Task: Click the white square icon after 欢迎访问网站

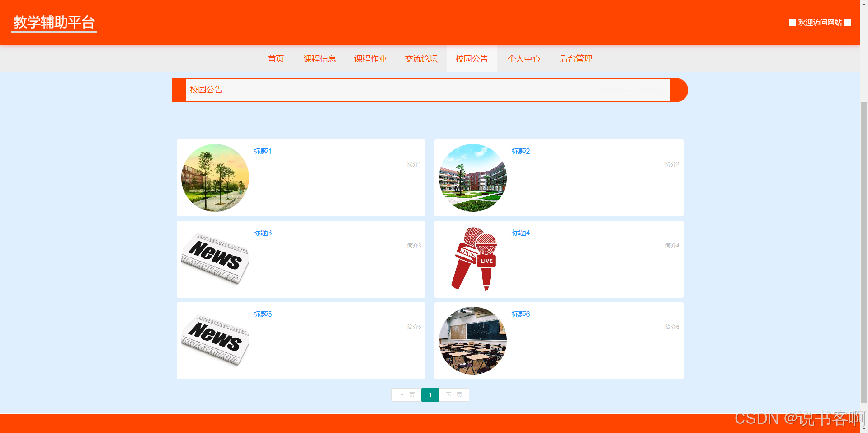Action: [848, 23]
